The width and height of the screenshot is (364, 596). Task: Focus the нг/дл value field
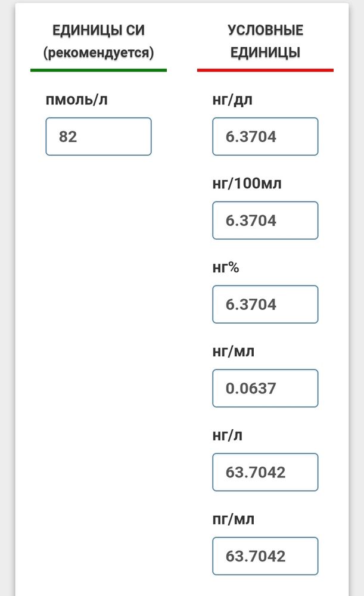tap(265, 136)
